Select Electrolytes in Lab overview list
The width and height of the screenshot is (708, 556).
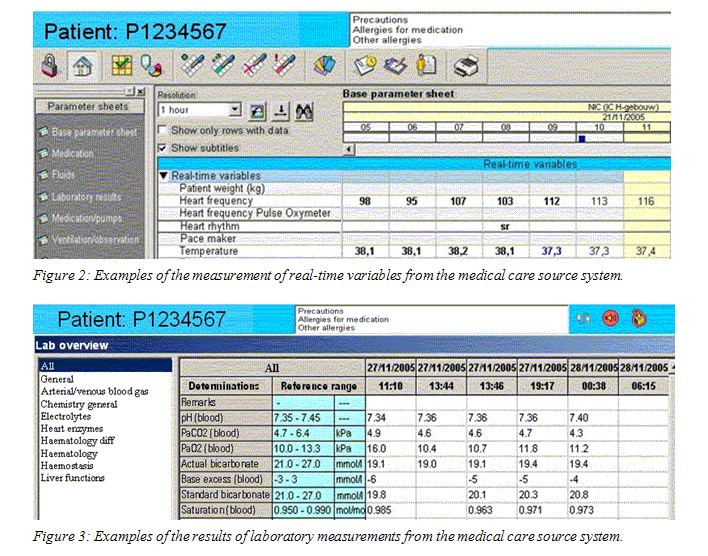[x=64, y=415]
